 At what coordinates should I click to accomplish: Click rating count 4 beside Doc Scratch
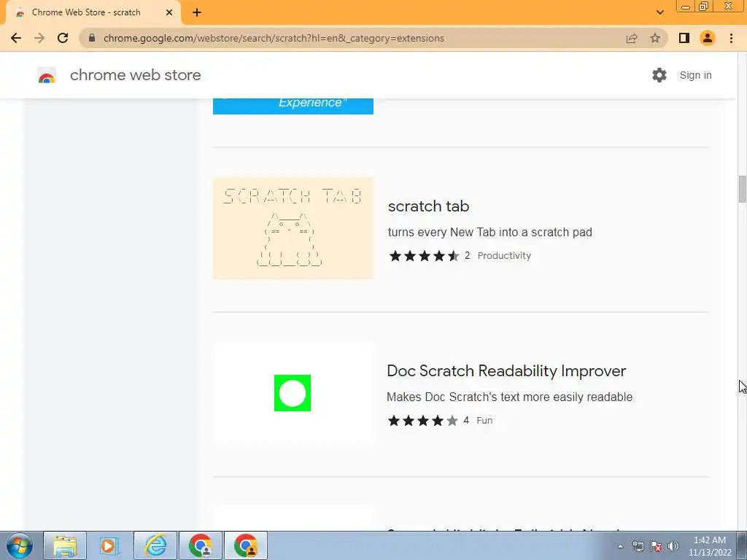pos(466,421)
